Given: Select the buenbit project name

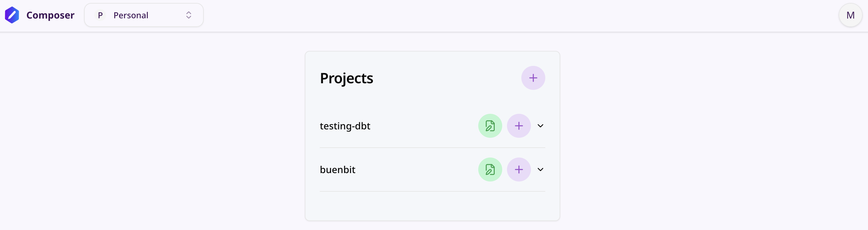Looking at the screenshot, I should click(x=337, y=169).
